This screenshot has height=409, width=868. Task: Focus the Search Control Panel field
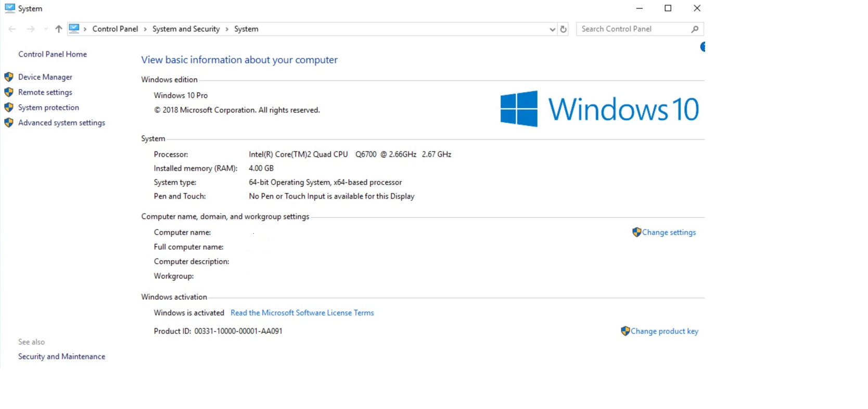click(x=640, y=29)
